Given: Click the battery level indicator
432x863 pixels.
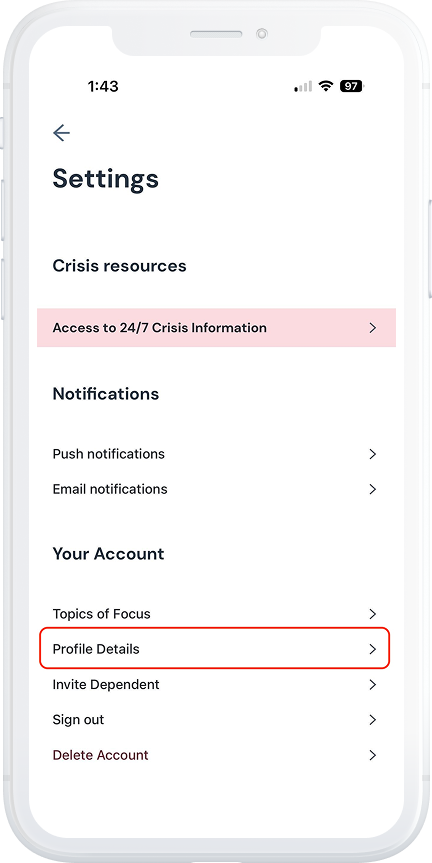Looking at the screenshot, I should 352,86.
